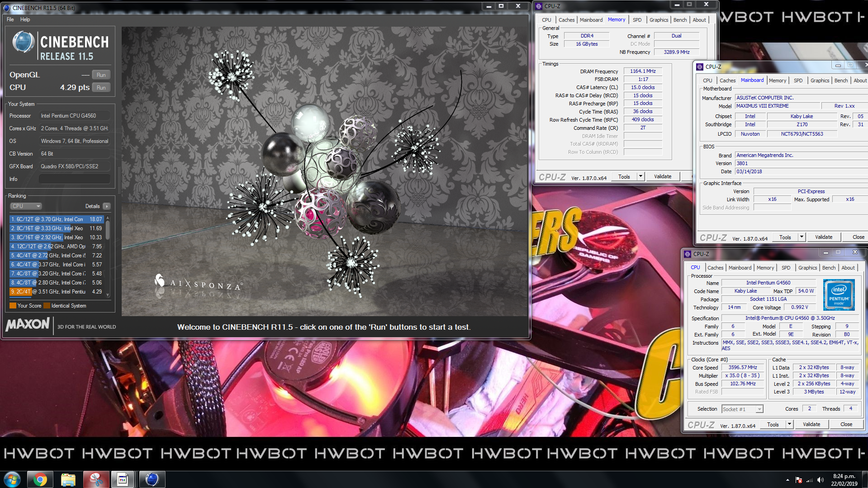Open SPD tab in Mainboard CPU-Z window
Viewport: 868px width, 488px height.
tap(798, 81)
